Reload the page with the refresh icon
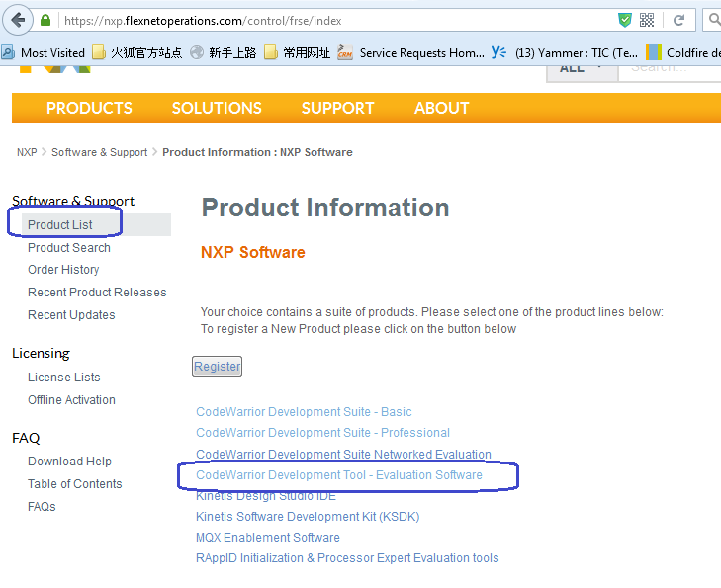721x588 pixels. [x=679, y=20]
